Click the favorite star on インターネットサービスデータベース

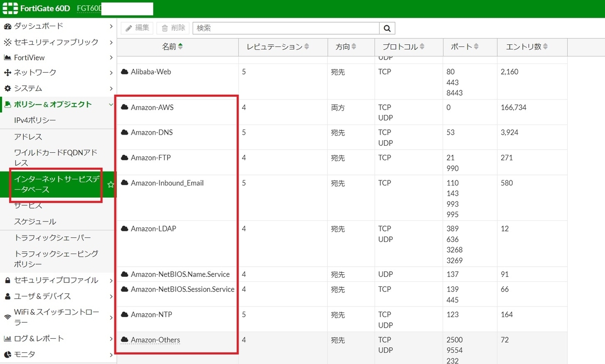pyautogui.click(x=111, y=185)
